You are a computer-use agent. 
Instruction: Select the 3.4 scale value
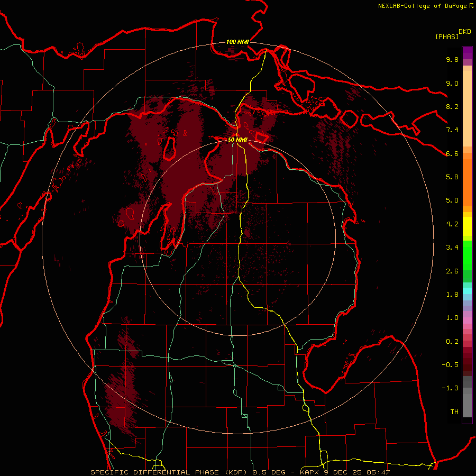click(x=452, y=248)
